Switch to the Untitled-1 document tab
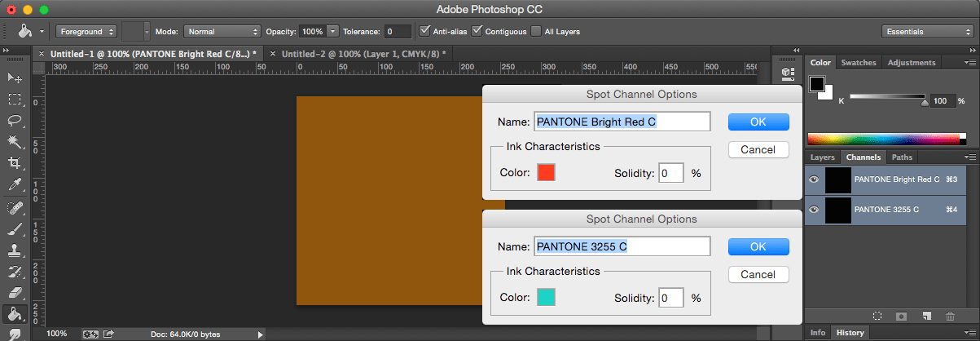The width and height of the screenshot is (980, 341). point(153,53)
